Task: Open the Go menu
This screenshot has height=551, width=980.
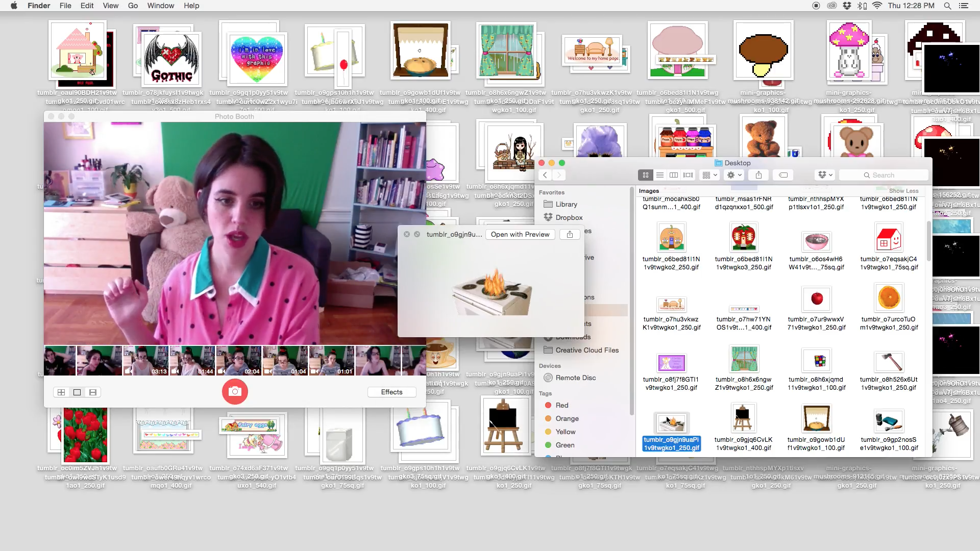Action: click(133, 6)
